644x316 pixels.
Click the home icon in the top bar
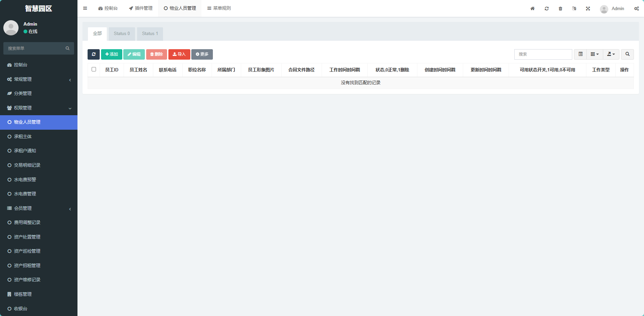[x=533, y=8]
